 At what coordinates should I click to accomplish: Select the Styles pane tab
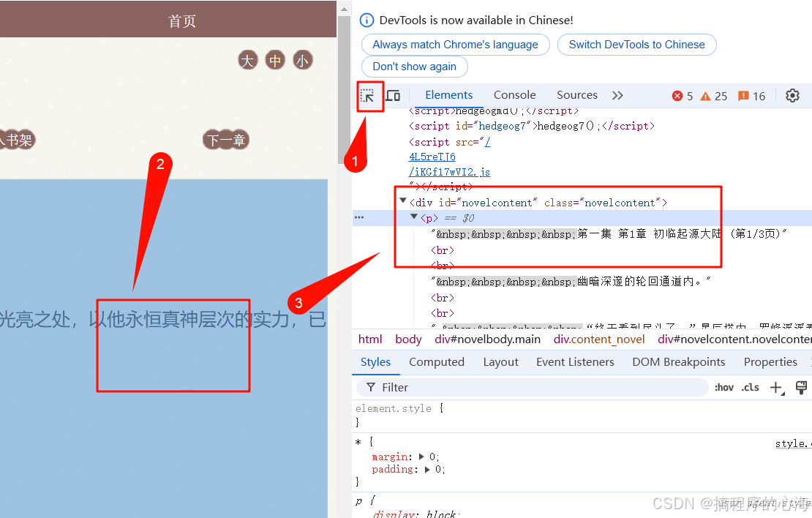[x=375, y=362]
